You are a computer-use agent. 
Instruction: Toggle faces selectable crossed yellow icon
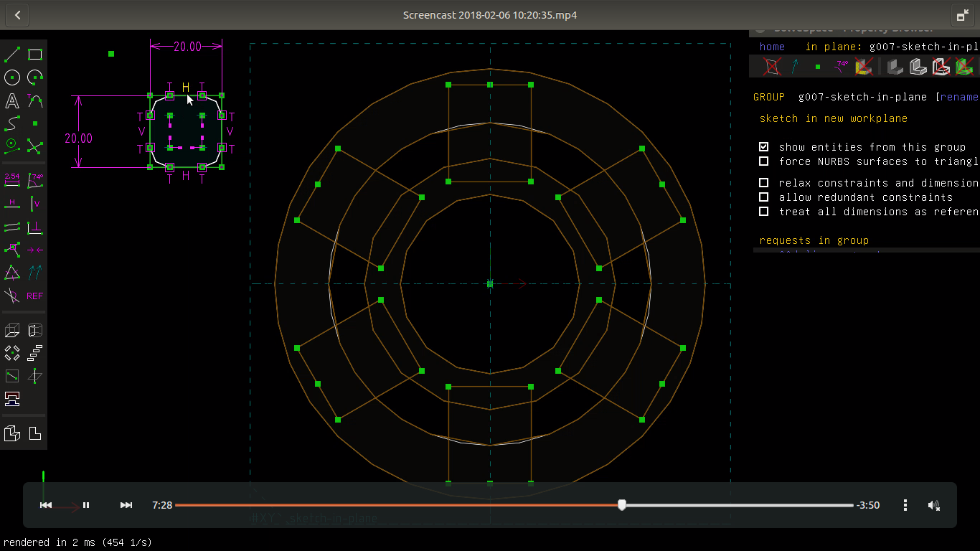(864, 67)
